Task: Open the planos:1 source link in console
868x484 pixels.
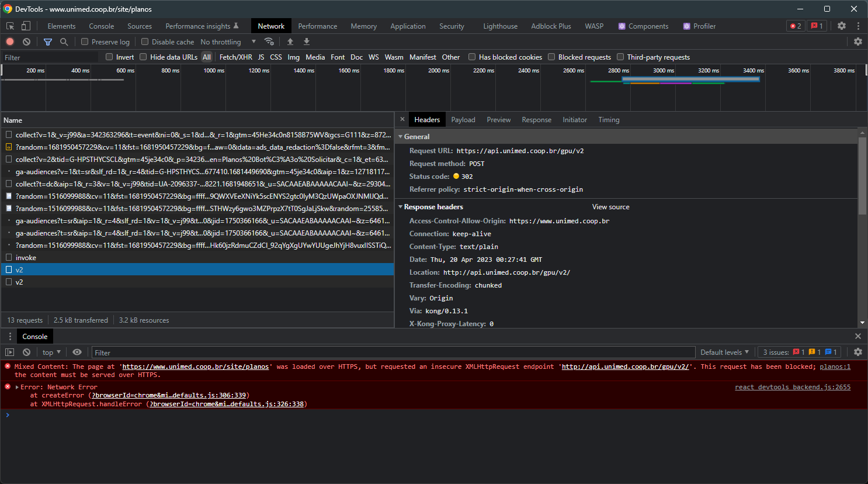Action: [x=835, y=367]
